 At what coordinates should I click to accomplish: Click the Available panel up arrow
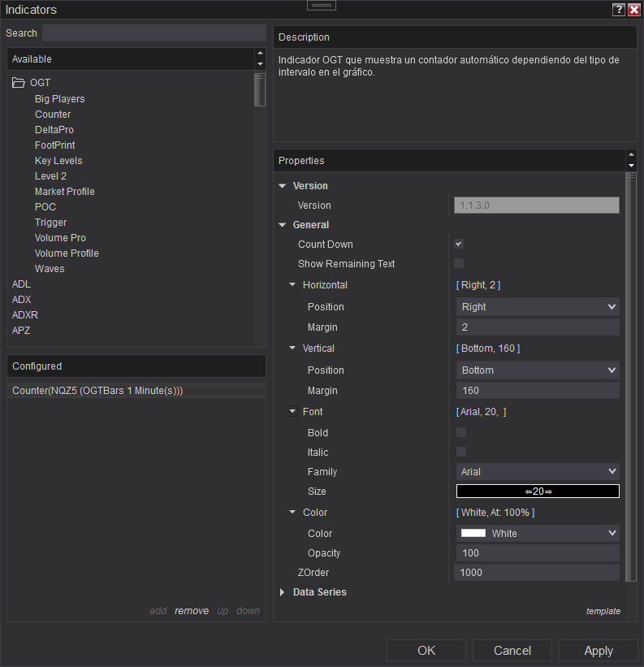(x=260, y=53)
